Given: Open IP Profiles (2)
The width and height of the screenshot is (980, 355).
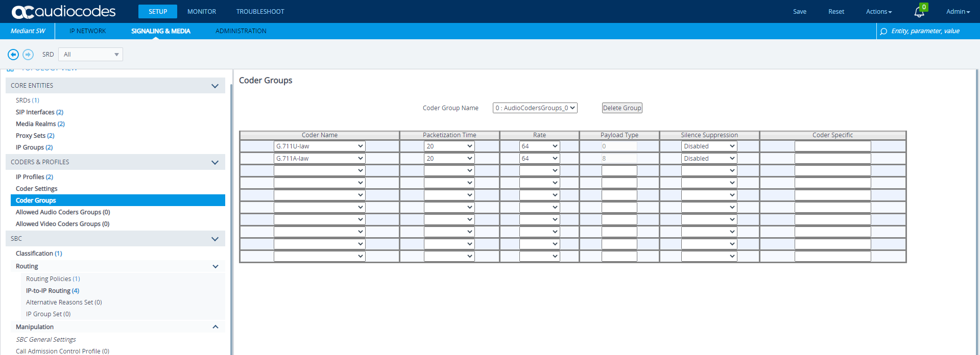Looking at the screenshot, I should tap(34, 177).
